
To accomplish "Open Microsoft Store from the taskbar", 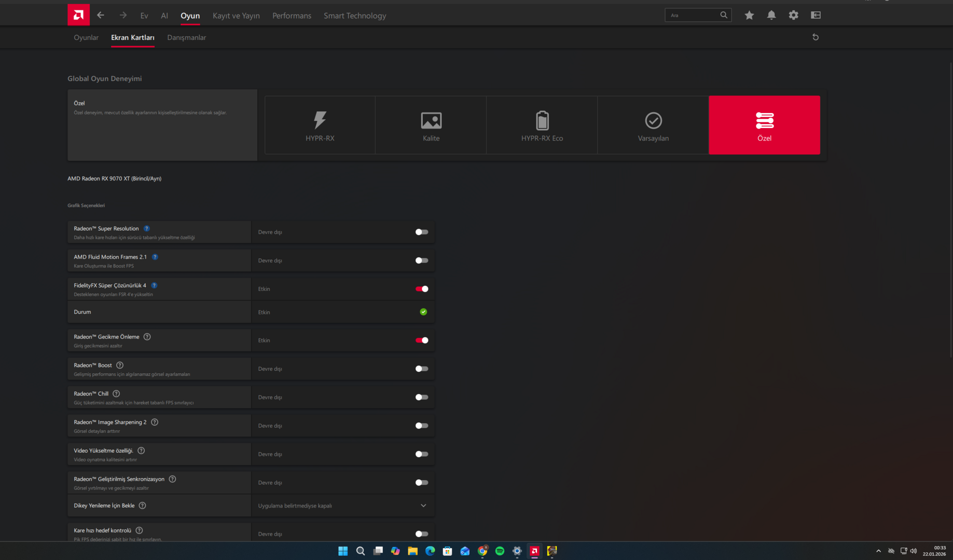I will tap(447, 551).
